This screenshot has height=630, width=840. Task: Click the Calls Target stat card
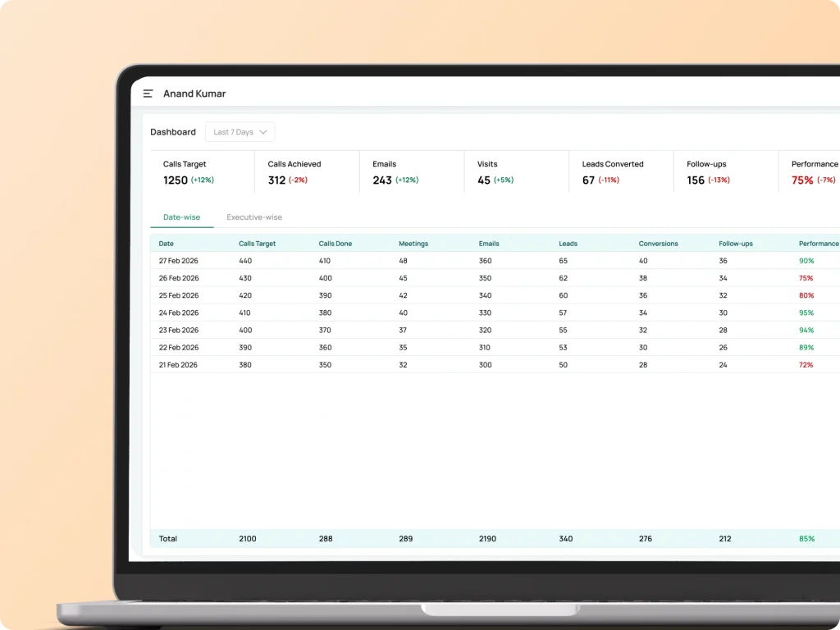(x=203, y=172)
